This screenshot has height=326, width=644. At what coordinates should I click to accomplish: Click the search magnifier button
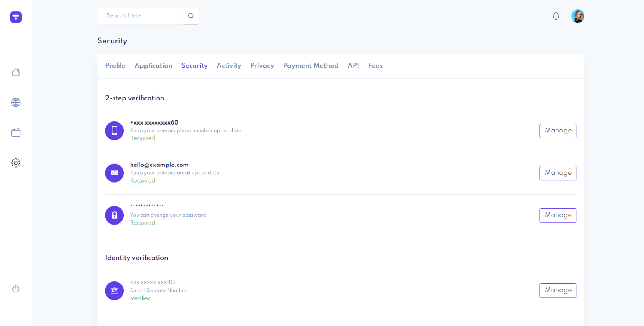tap(191, 16)
